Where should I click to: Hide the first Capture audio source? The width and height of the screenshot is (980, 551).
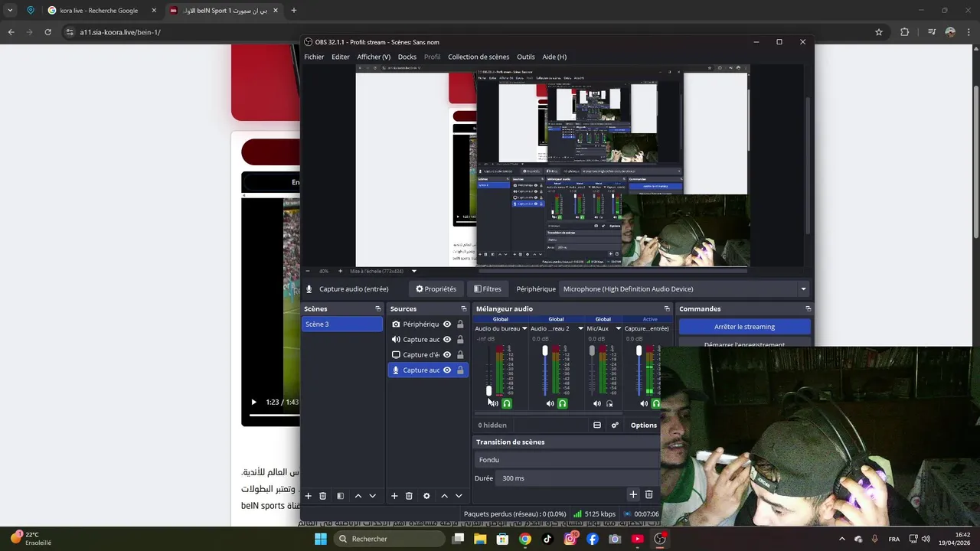[x=447, y=340]
